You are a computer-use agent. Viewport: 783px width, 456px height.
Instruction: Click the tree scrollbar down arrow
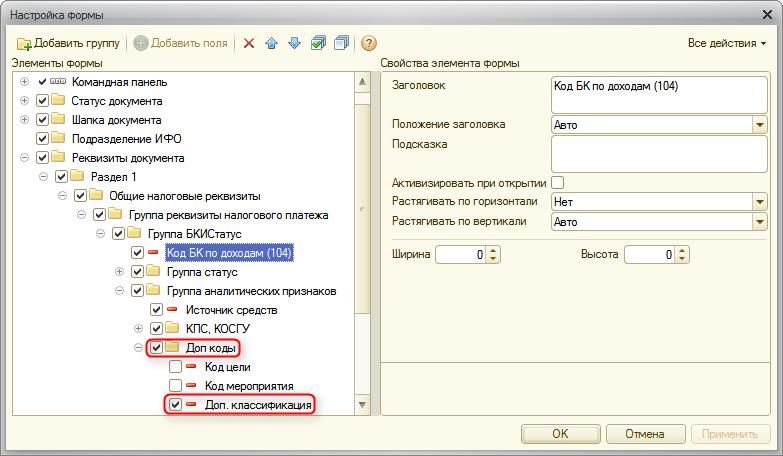363,405
